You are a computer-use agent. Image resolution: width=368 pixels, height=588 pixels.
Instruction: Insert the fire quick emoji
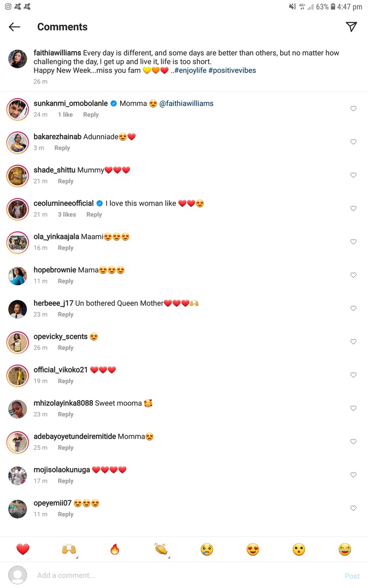coord(115,549)
